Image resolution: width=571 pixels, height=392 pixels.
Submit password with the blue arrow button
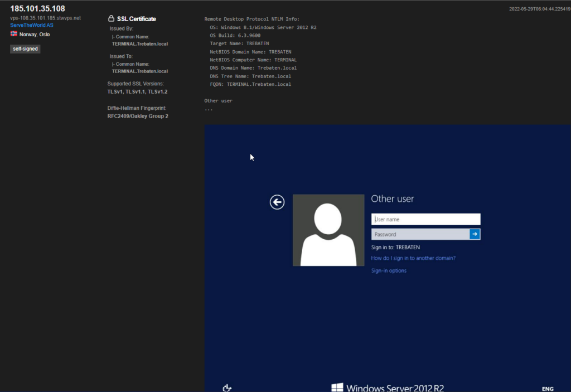(x=475, y=234)
